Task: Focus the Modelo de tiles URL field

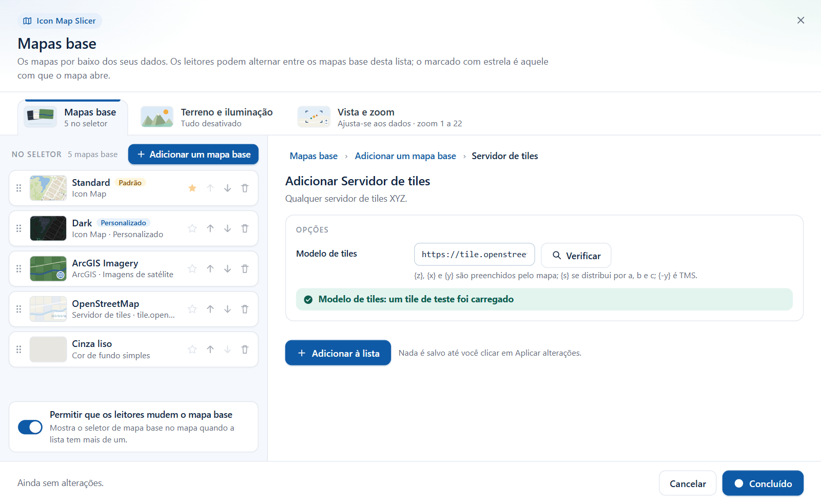Action: 475,255
